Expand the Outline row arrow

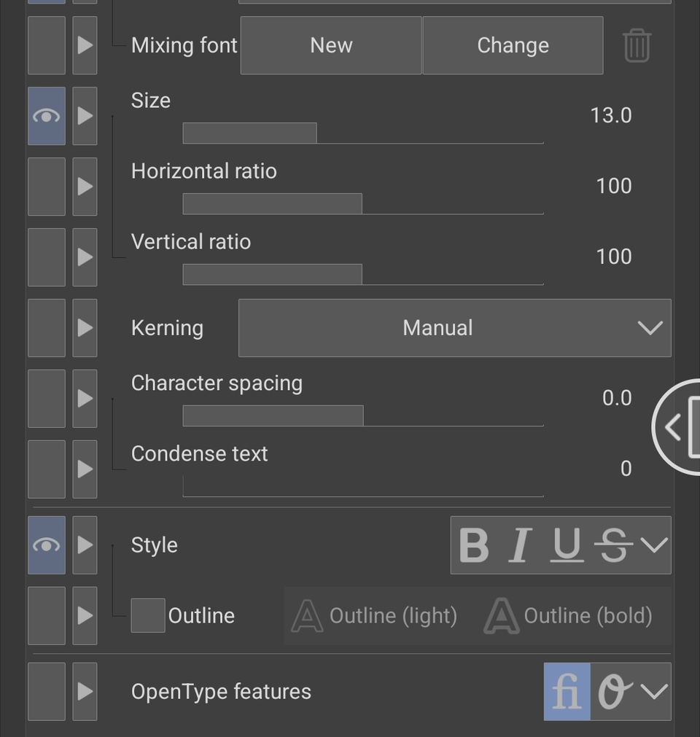point(85,616)
